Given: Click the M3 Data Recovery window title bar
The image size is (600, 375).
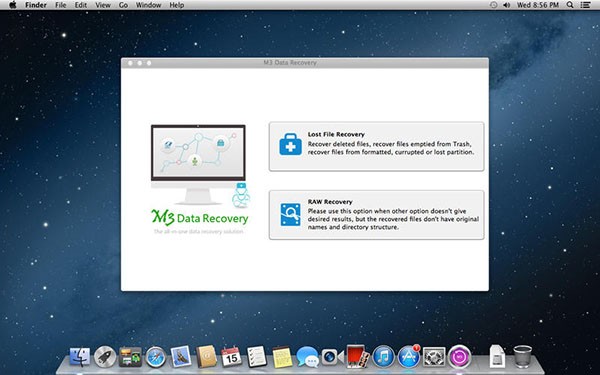Looking at the screenshot, I should (305, 63).
